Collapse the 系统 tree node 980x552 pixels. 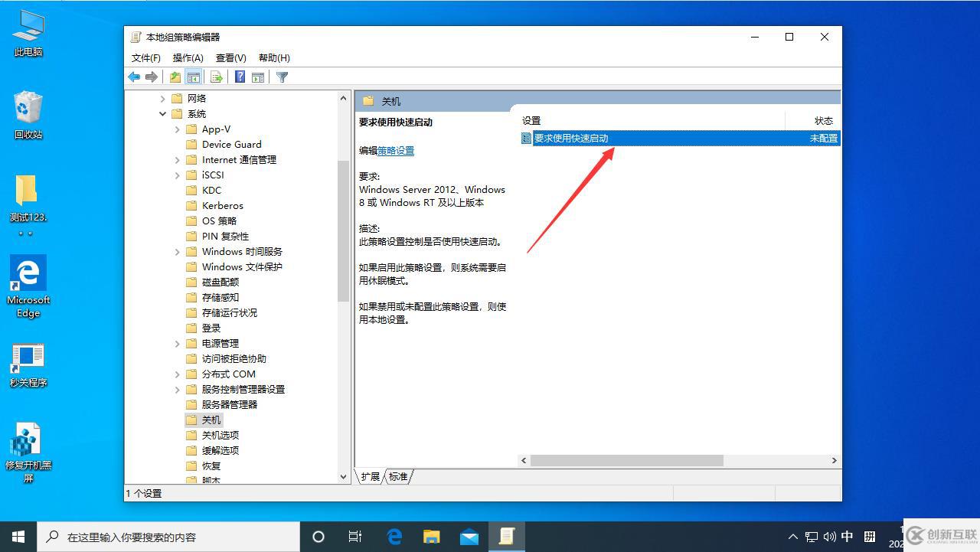(x=162, y=113)
